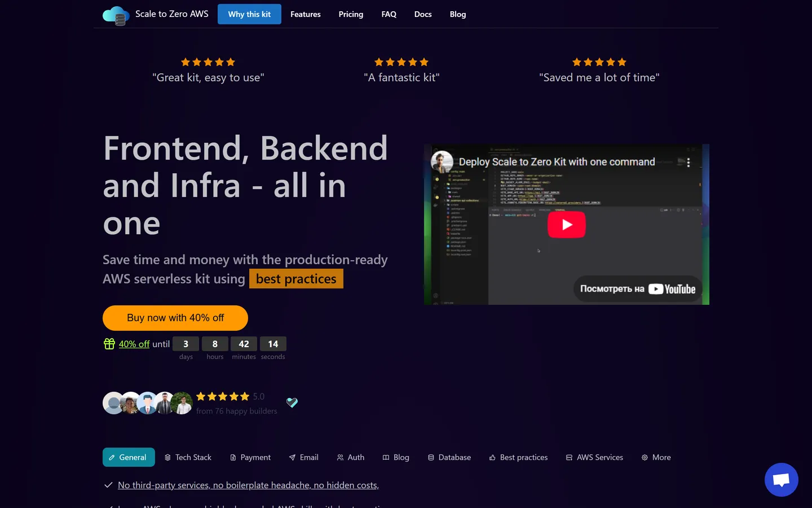Open the Payment tab
The height and width of the screenshot is (508, 812).
(250, 457)
